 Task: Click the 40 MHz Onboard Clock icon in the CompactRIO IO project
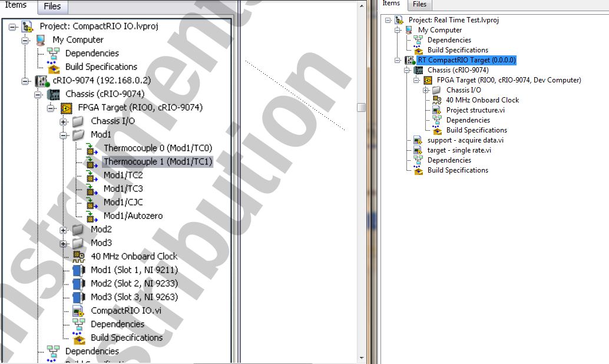tap(79, 257)
